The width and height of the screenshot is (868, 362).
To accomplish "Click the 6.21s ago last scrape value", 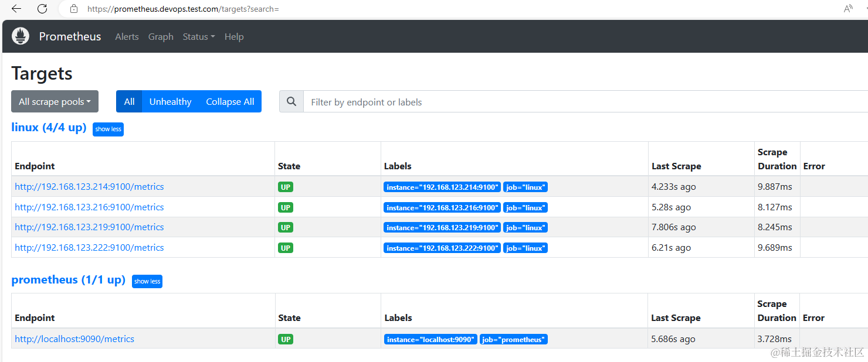I will pos(671,247).
